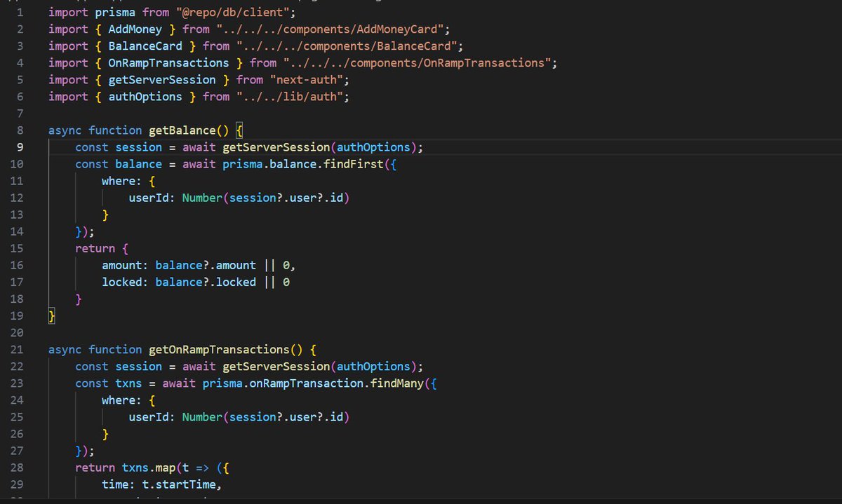This screenshot has height=504, width=842.
Task: Click the "time:" property key on line 29
Action: (119, 484)
